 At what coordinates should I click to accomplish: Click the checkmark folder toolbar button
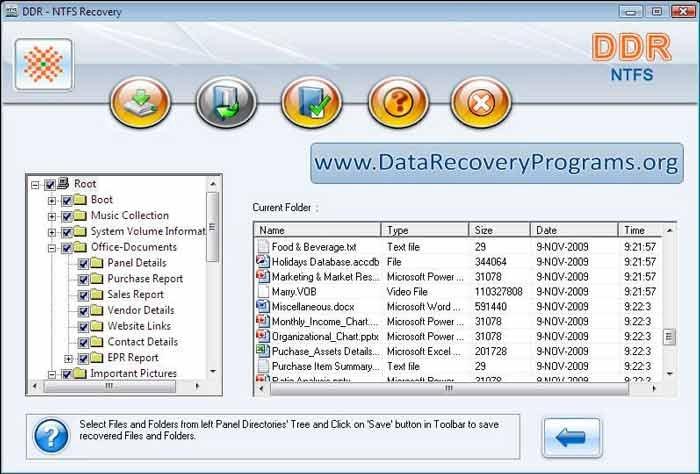312,102
